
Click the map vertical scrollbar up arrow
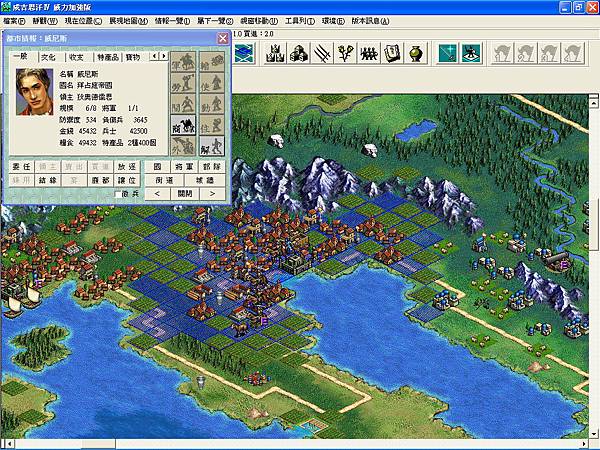593,102
